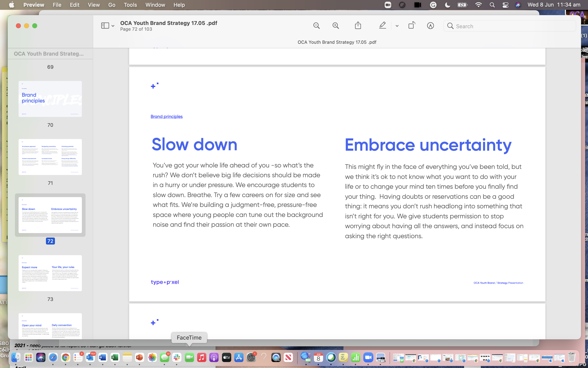
Task: Open Microsoft Word from the Dock
Action: point(102,357)
